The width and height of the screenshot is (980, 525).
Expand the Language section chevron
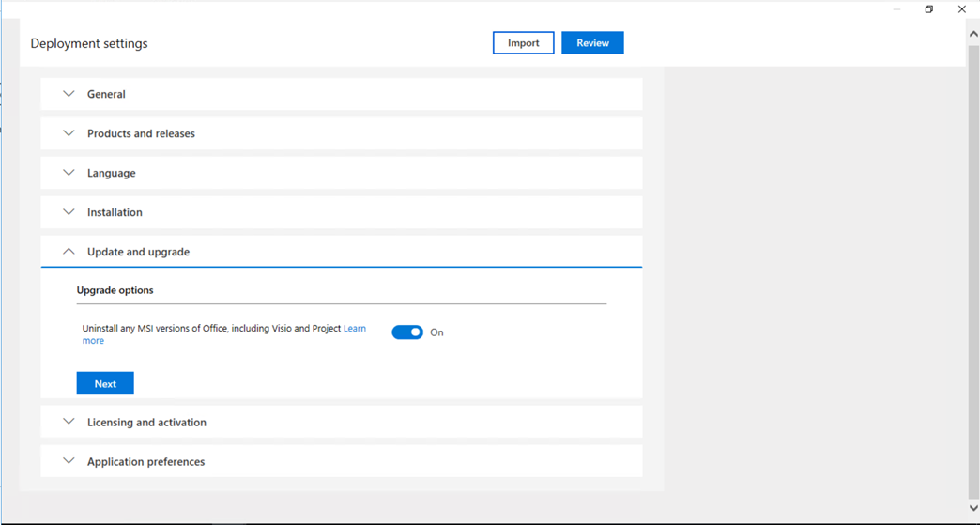(69, 173)
